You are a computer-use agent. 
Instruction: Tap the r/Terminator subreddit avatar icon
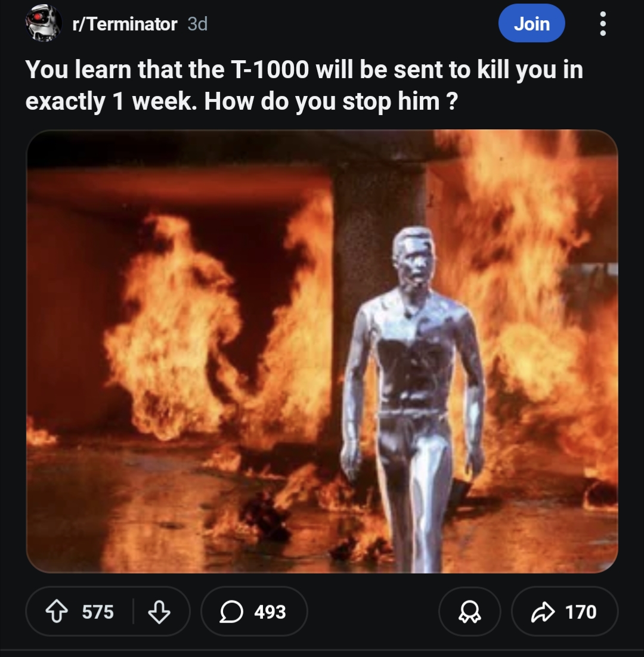pyautogui.click(x=44, y=24)
